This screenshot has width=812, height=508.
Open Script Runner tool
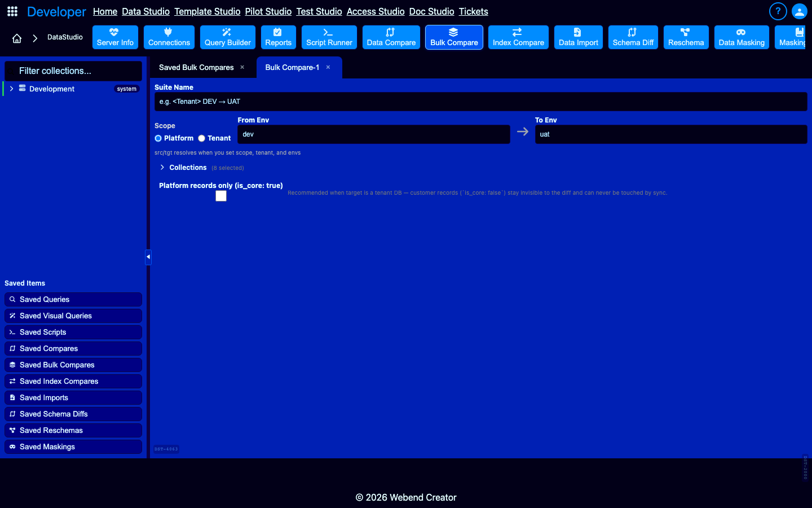tap(329, 37)
